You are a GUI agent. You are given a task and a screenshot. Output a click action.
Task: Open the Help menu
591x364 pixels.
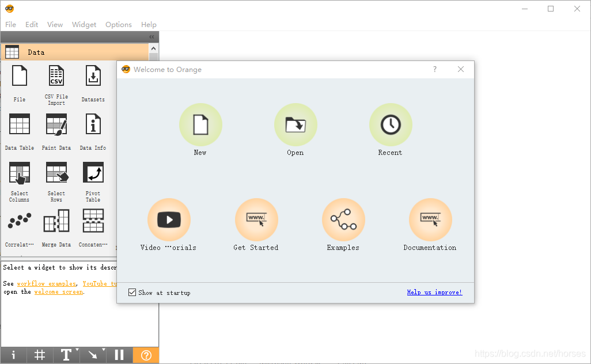pos(149,25)
